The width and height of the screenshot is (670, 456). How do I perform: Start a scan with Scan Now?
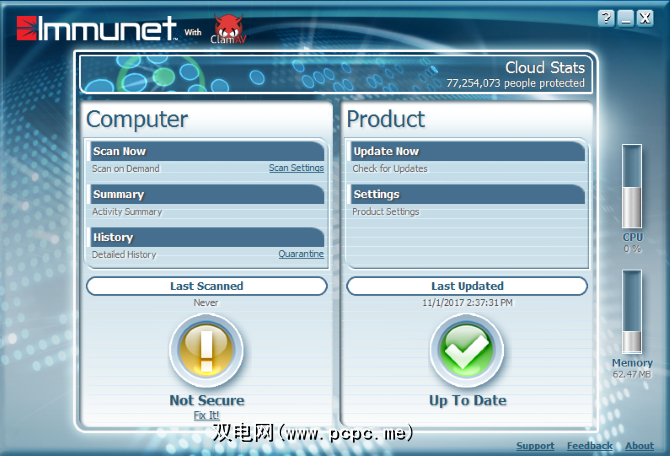(207, 151)
